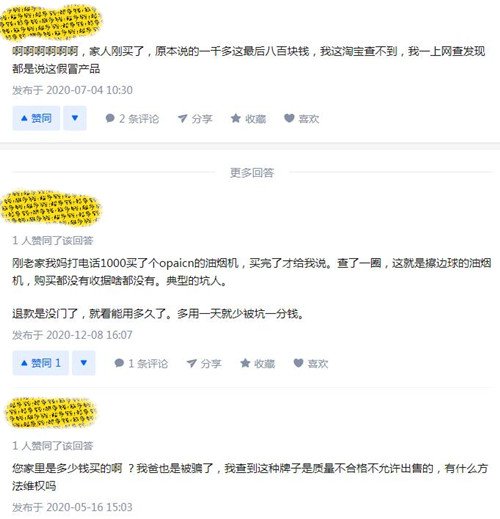The height and width of the screenshot is (519, 500).
Task: Like the first answer with 喜欢 heart
Action: click(x=302, y=119)
